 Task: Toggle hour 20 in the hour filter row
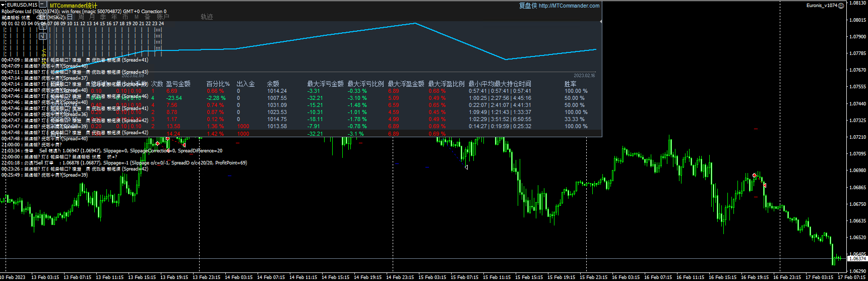point(135,24)
